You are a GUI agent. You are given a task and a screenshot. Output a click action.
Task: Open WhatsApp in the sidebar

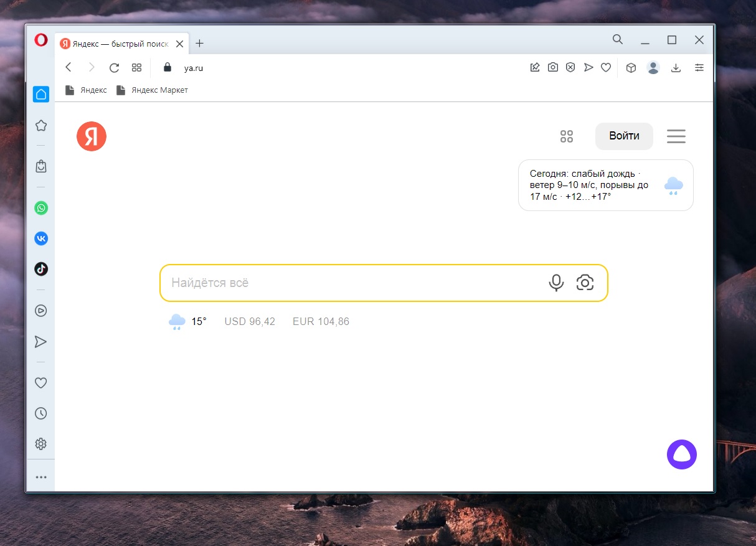click(x=41, y=208)
